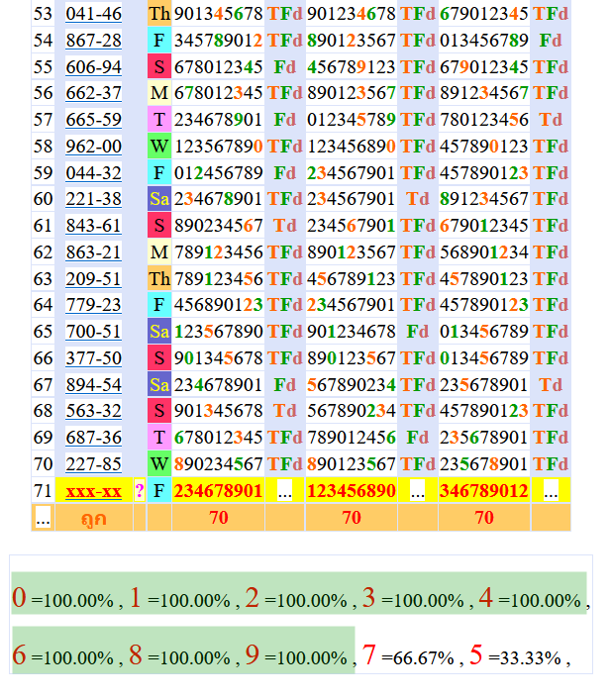This screenshot has height=700, width=612.
Task: Click the purple question mark in row 71
Action: click(140, 491)
